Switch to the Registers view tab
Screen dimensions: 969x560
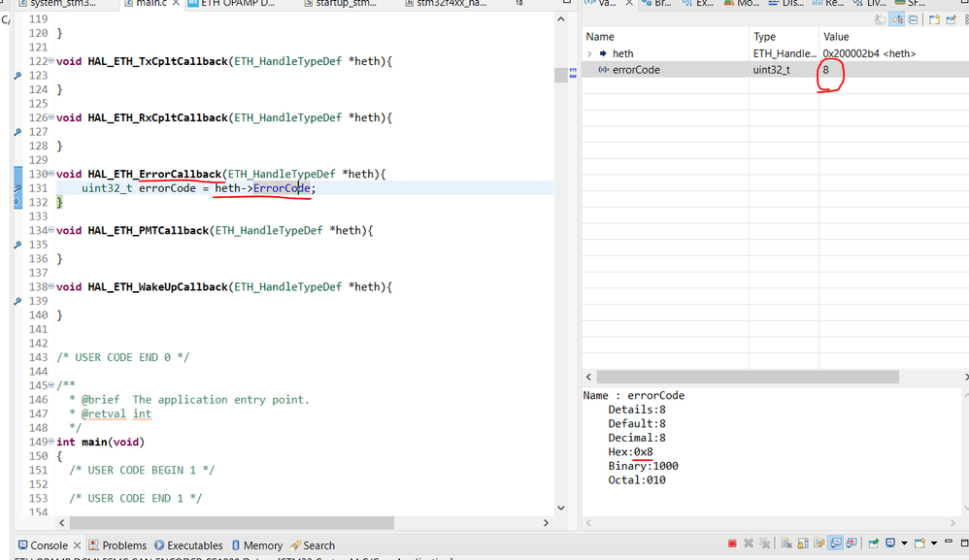(x=827, y=4)
